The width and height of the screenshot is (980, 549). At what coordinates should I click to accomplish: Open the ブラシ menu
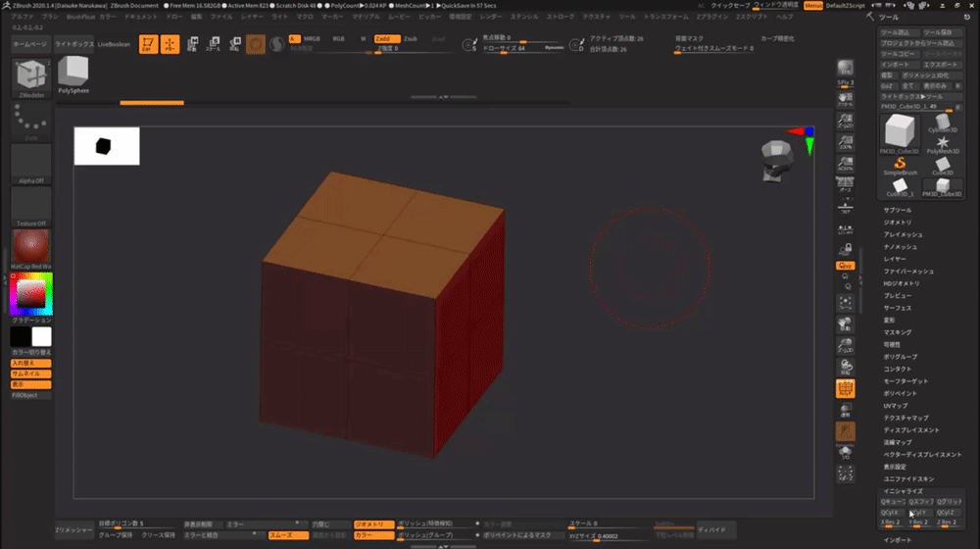(50, 17)
